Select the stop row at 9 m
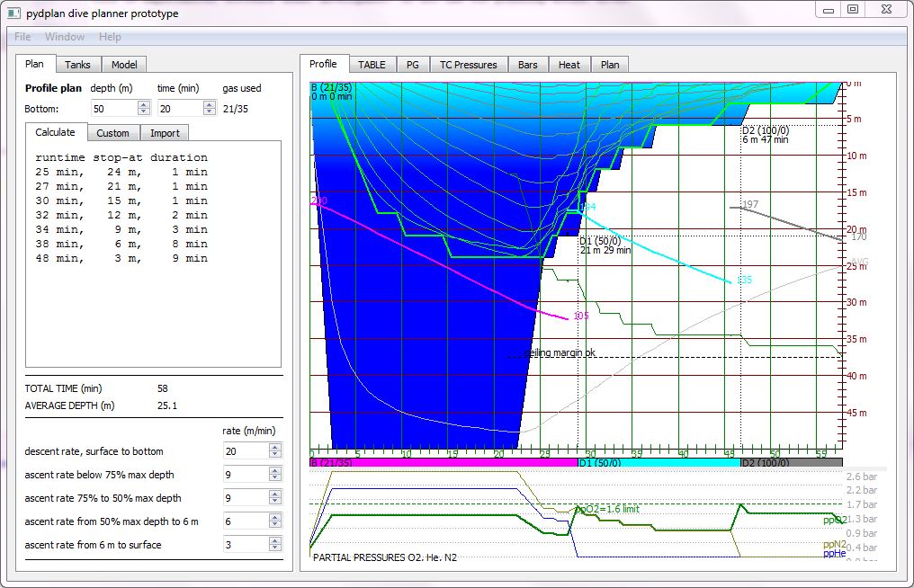The width and height of the screenshot is (914, 588). tap(121, 229)
